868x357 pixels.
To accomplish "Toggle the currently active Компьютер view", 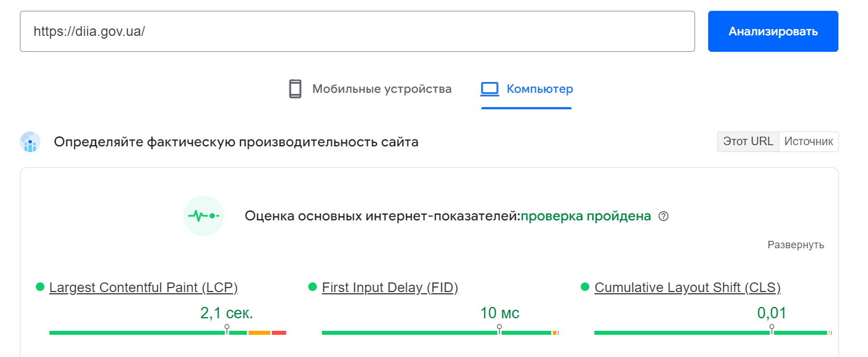I will coord(526,89).
